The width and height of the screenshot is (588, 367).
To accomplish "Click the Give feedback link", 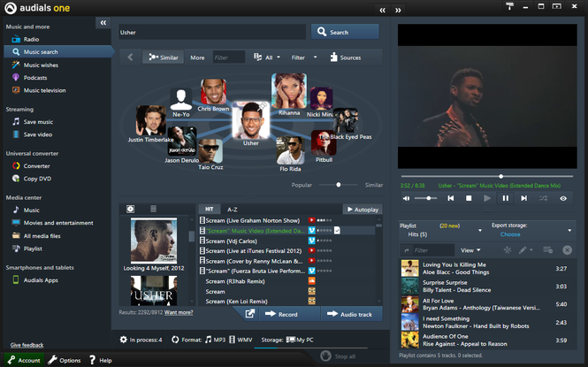I will (x=27, y=345).
